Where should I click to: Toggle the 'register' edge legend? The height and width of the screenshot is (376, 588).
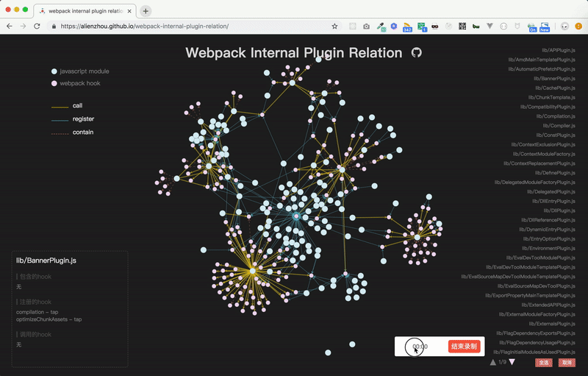click(73, 119)
